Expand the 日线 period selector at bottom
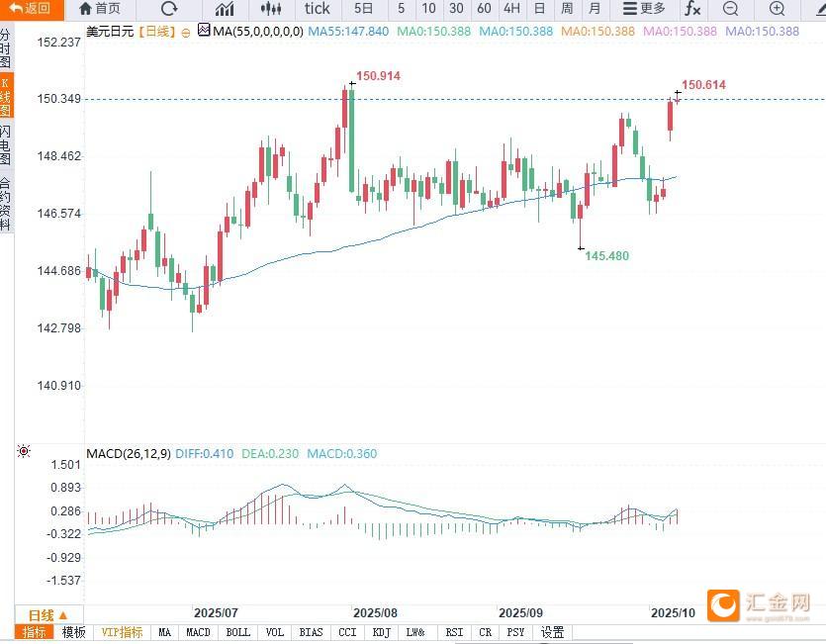 [47, 614]
